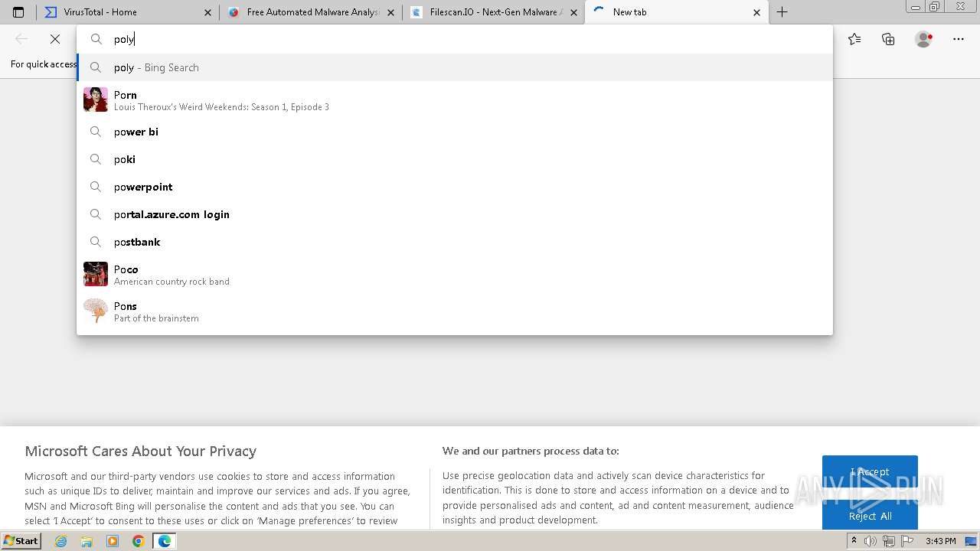Image resolution: width=980 pixels, height=551 pixels.
Task: Stop loading the page
Action: point(55,39)
